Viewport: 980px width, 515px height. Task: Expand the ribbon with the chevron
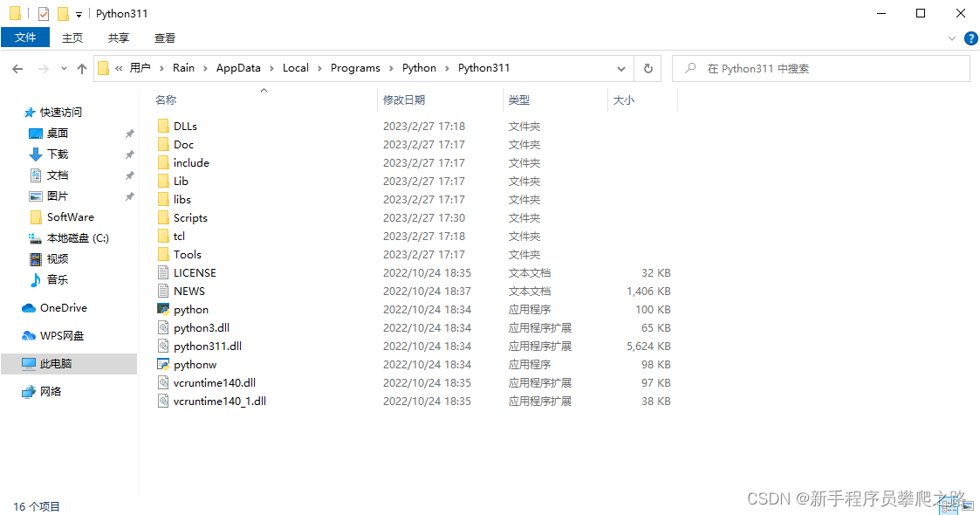tap(952, 38)
